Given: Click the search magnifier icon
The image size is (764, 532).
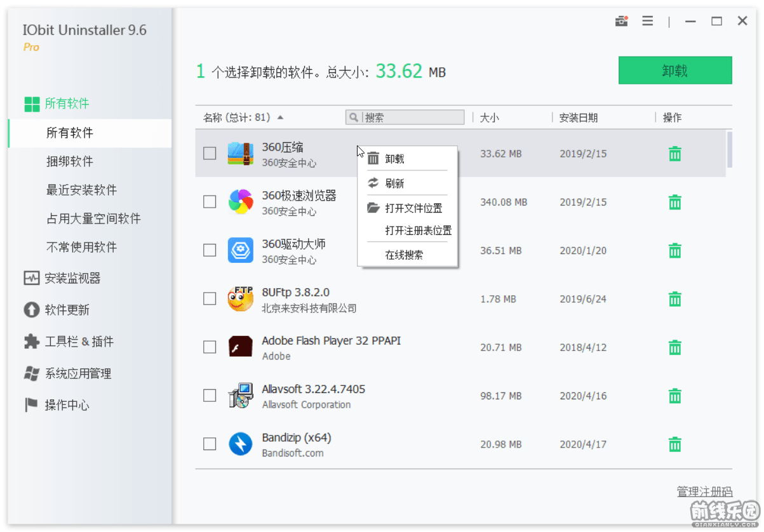Looking at the screenshot, I should click(353, 117).
